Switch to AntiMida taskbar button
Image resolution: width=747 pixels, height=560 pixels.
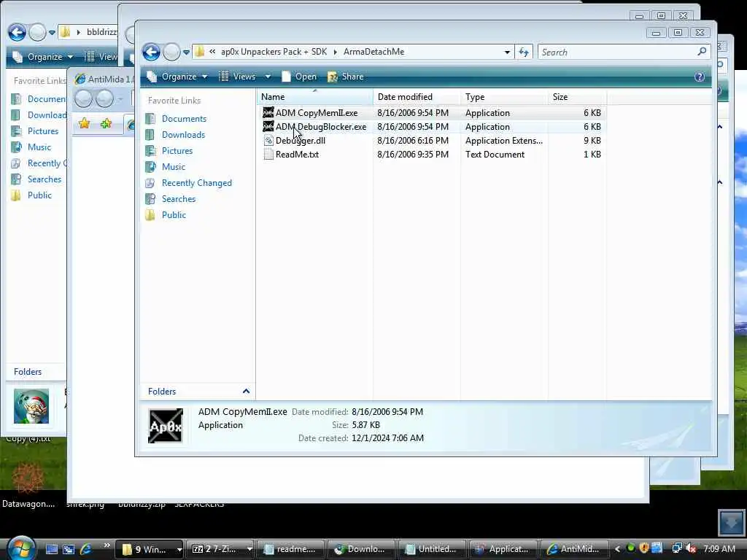click(x=574, y=549)
